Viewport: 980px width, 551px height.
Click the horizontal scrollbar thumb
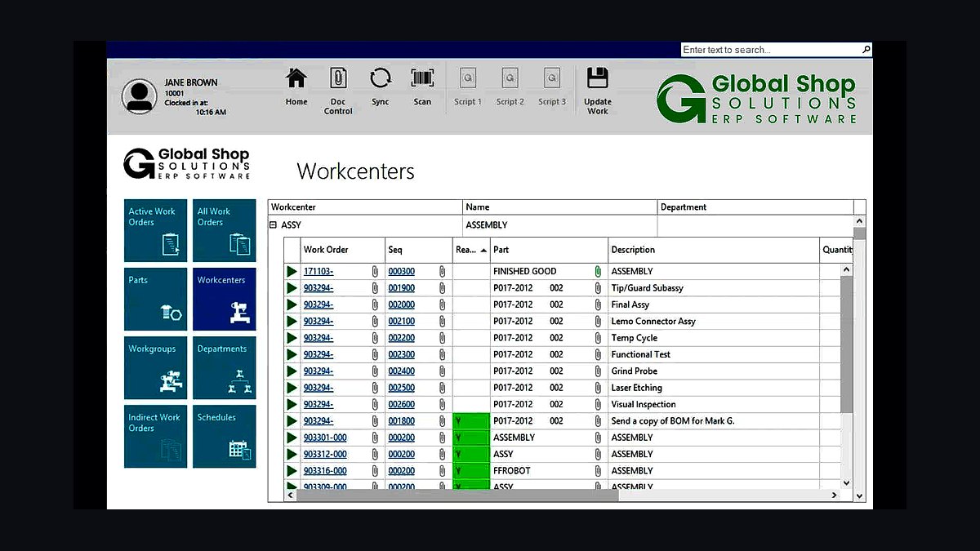(457, 495)
